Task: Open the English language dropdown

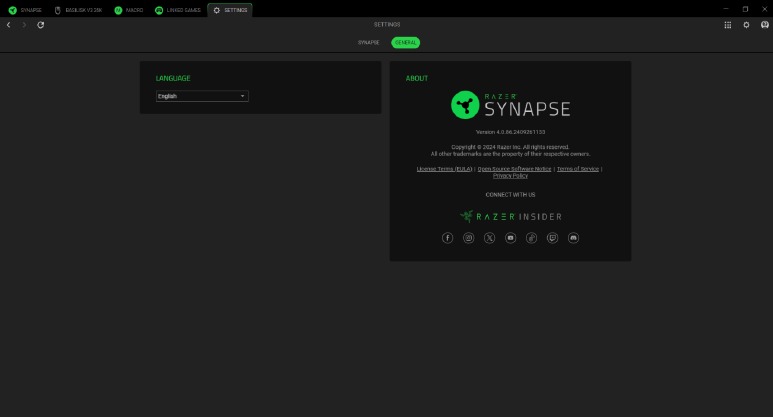Action: (202, 96)
